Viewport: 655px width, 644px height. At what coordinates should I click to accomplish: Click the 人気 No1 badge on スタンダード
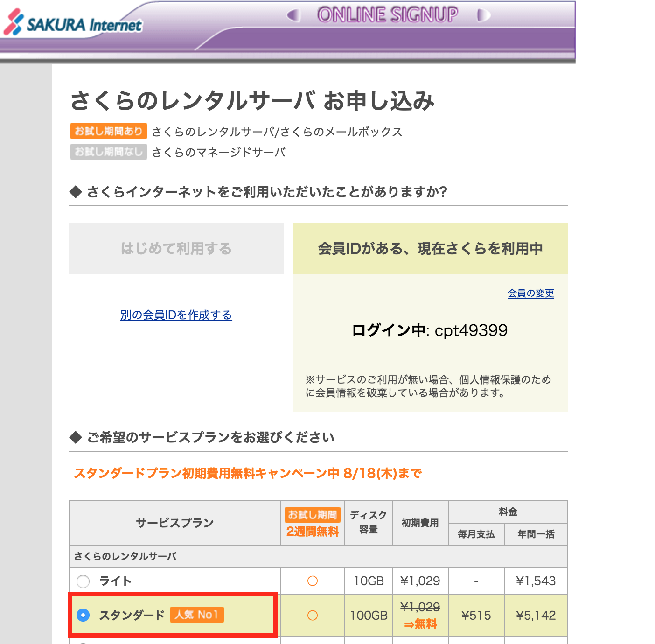click(197, 615)
